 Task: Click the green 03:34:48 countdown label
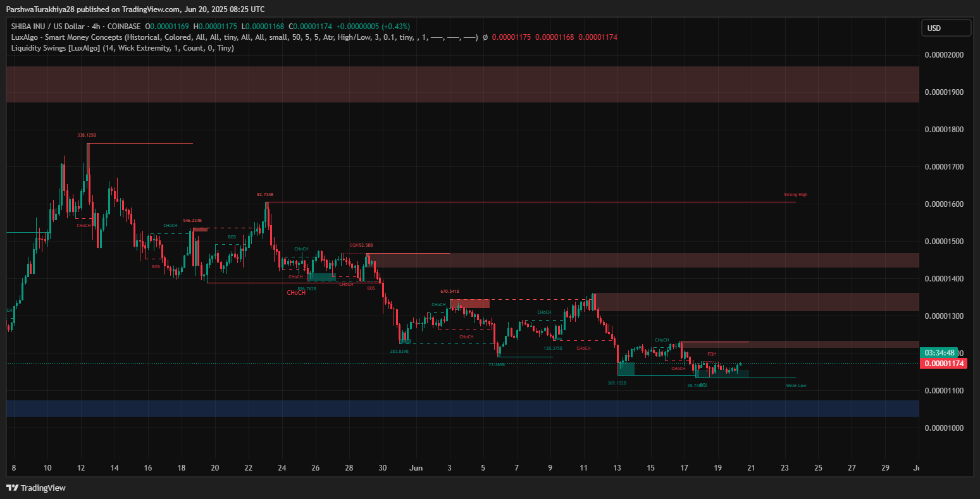click(939, 352)
